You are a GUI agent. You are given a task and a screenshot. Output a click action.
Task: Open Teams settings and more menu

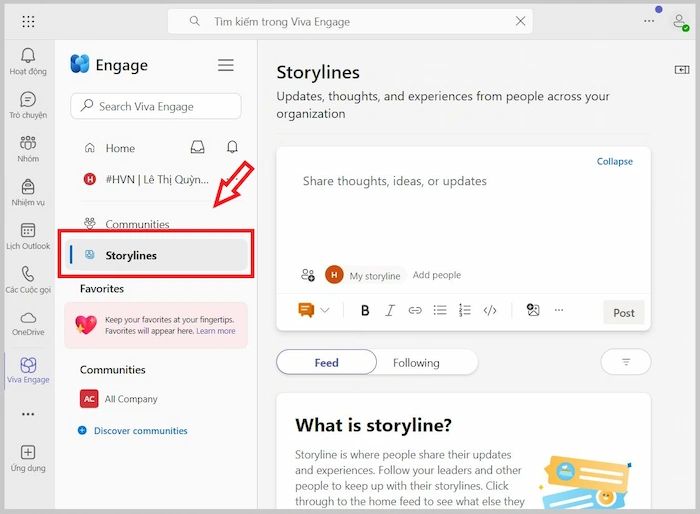[649, 21]
